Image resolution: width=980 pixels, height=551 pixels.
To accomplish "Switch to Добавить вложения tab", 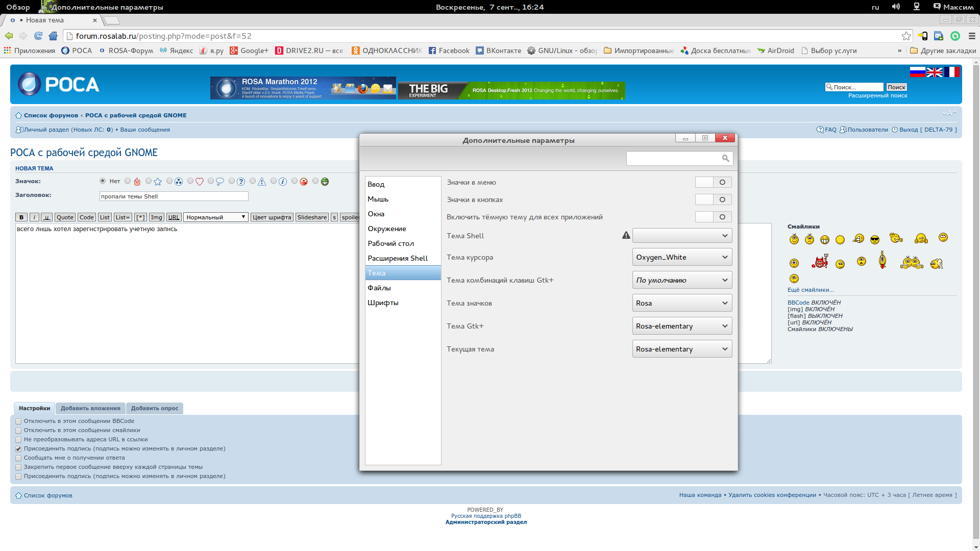I will coord(90,408).
